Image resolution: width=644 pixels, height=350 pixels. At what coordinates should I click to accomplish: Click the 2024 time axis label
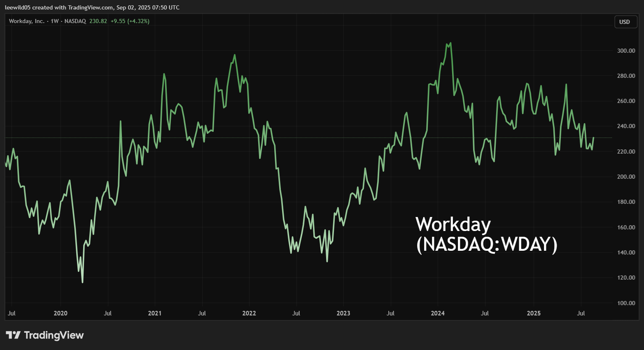tap(438, 313)
